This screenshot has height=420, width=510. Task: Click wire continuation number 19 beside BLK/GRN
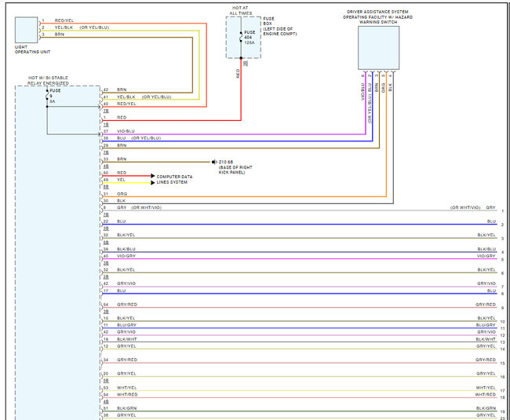tap(502, 411)
